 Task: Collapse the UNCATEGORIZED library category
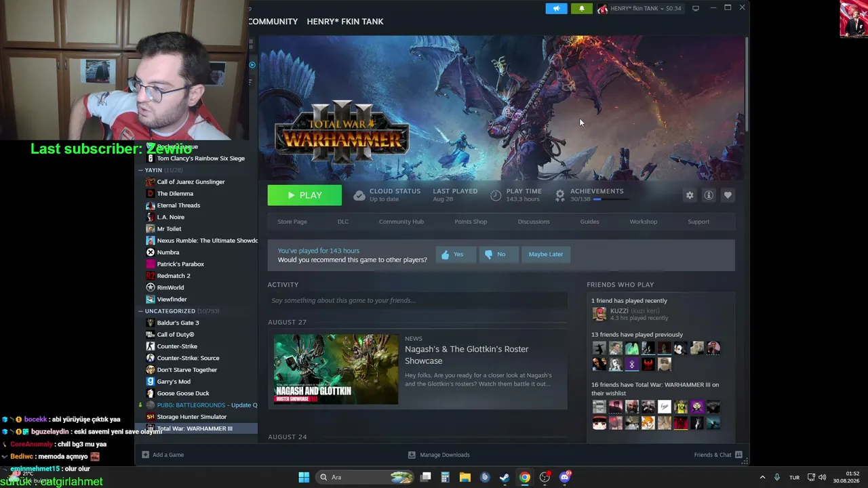140,311
